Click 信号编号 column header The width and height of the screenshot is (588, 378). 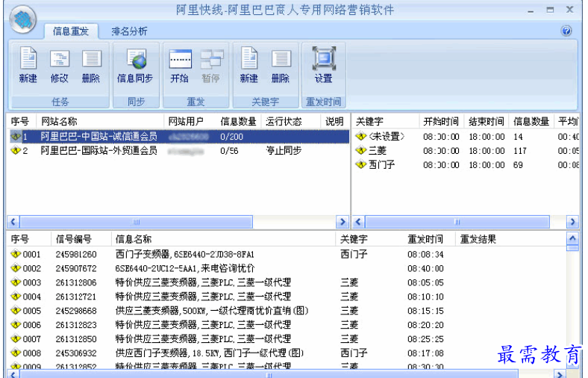pyautogui.click(x=81, y=240)
